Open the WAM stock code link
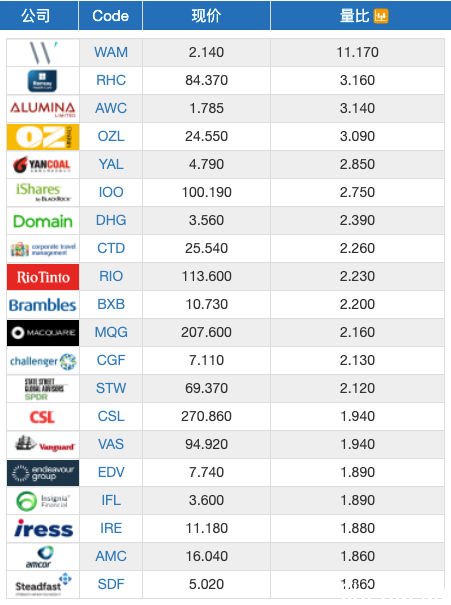451x605 pixels. 111,52
